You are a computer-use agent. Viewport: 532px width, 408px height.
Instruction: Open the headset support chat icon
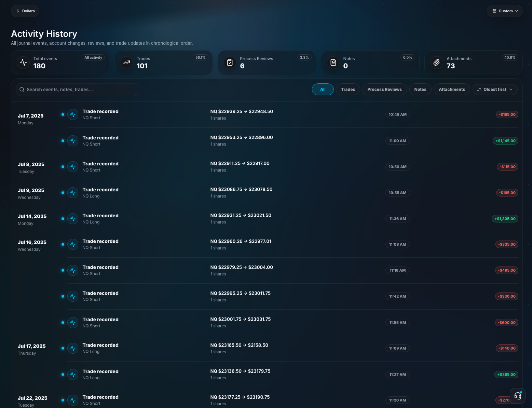click(518, 396)
